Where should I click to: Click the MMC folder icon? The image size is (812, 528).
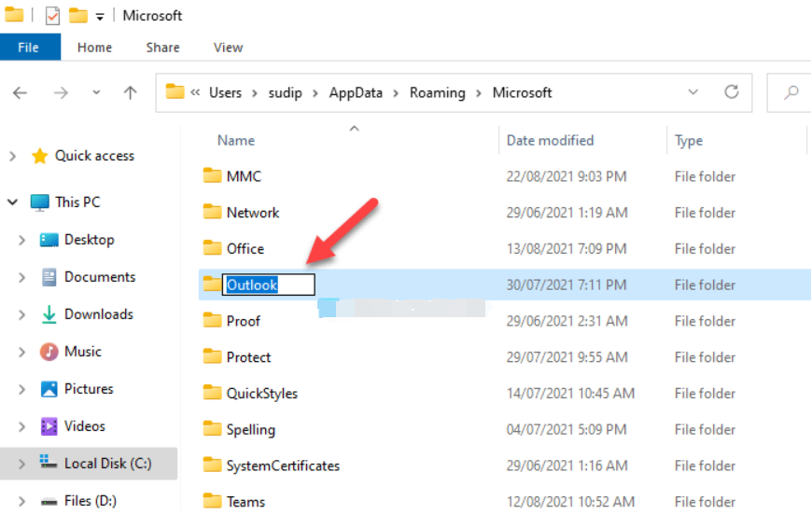[212, 175]
